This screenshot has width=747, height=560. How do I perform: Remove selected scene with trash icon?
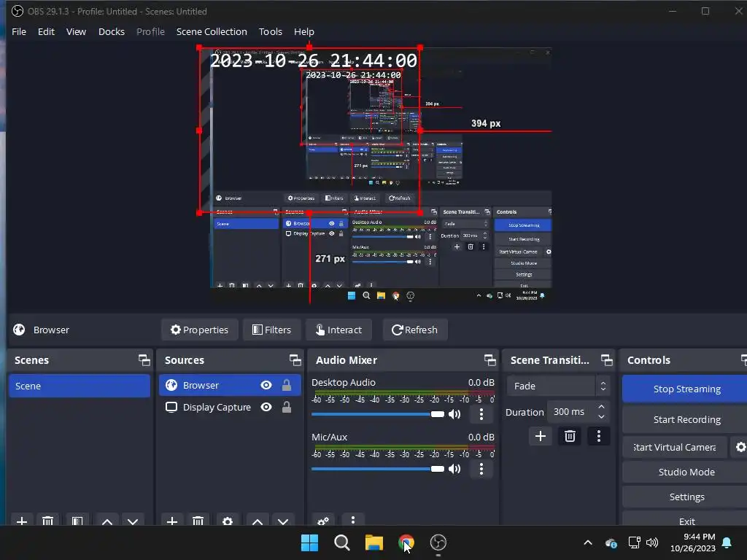[47, 521]
